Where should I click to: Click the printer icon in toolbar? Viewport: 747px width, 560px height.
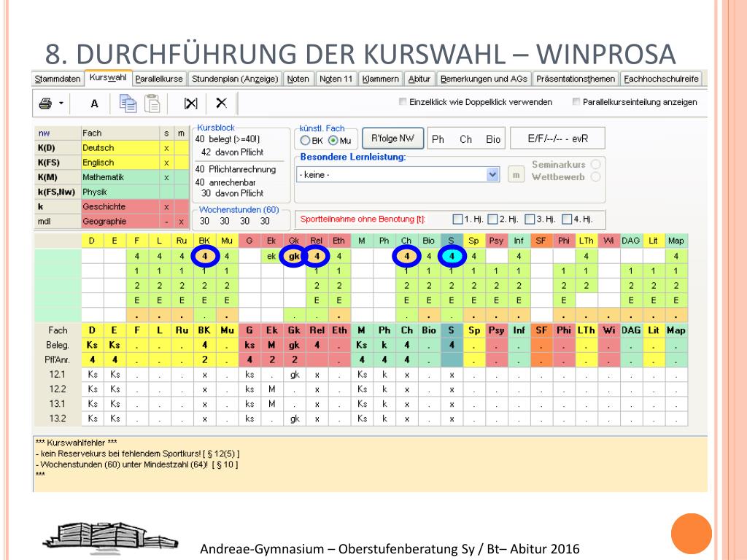pos(45,103)
